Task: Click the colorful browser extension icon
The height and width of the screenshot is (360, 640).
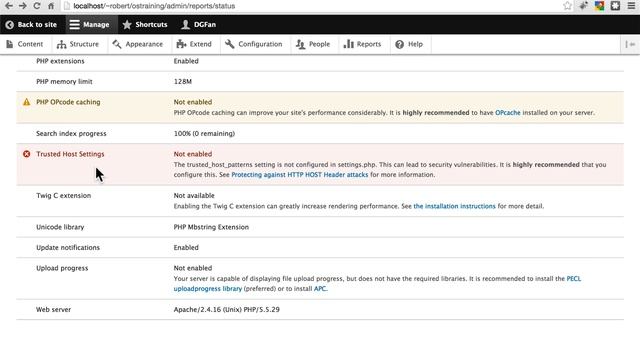Action: [599, 6]
